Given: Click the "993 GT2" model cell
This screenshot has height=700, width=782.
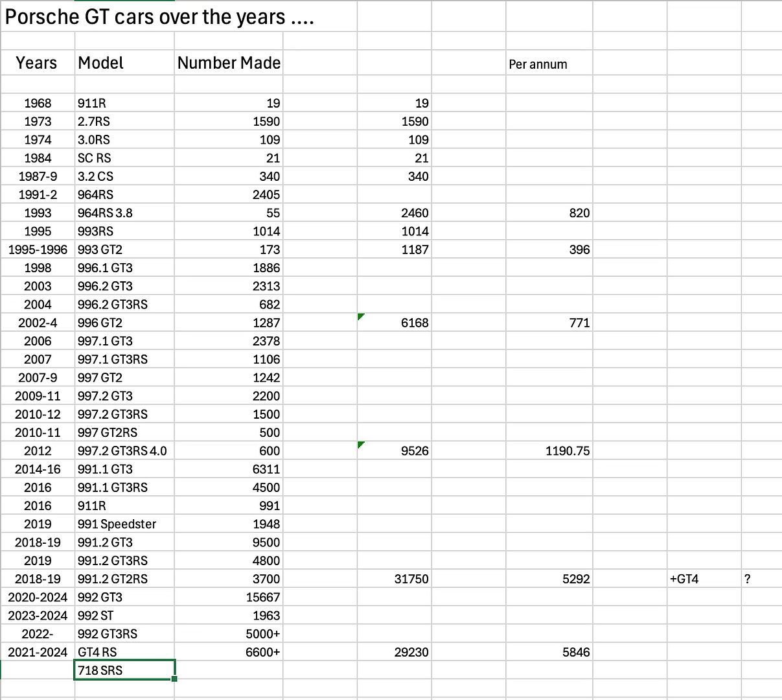Looking at the screenshot, I should point(124,250).
